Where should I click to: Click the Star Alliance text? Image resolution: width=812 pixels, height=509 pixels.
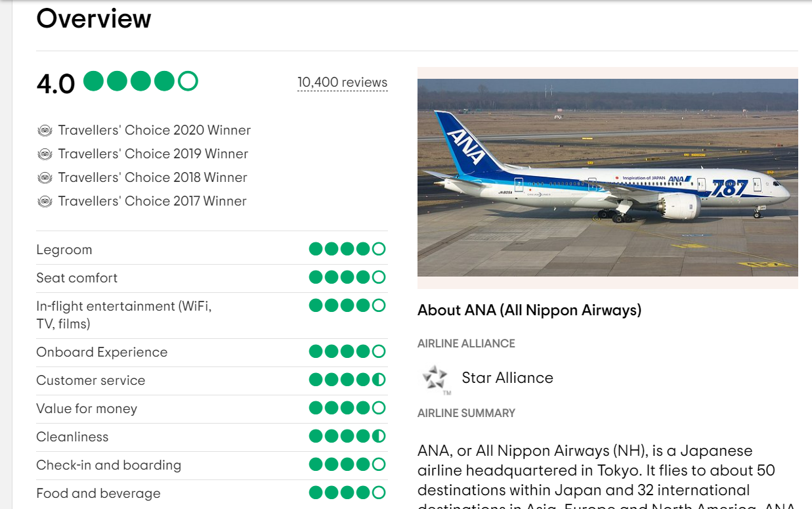pos(507,378)
